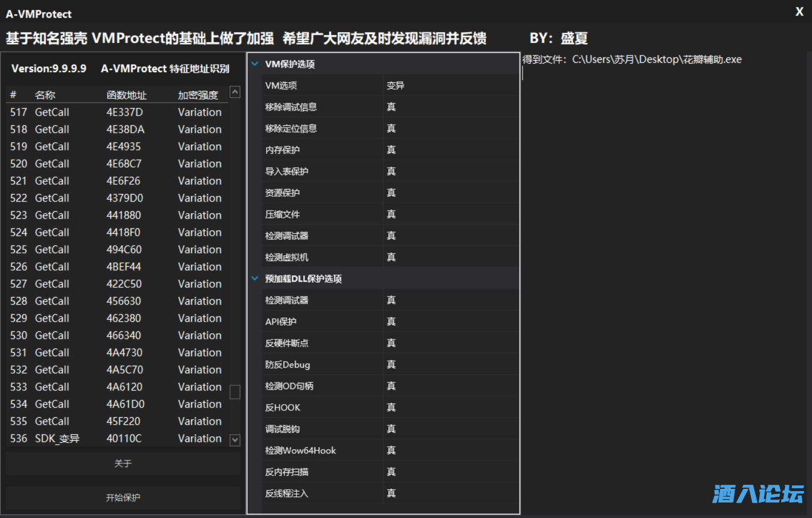
Task: Open the 真 value dropdown for 检测Wow64Hook
Action: pyautogui.click(x=451, y=450)
